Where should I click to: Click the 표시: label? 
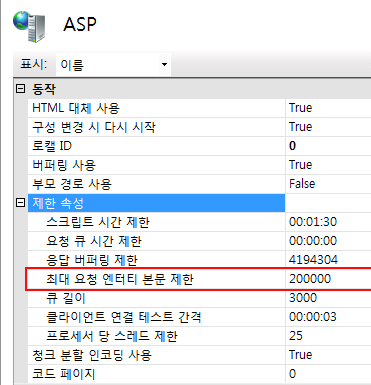(34, 64)
